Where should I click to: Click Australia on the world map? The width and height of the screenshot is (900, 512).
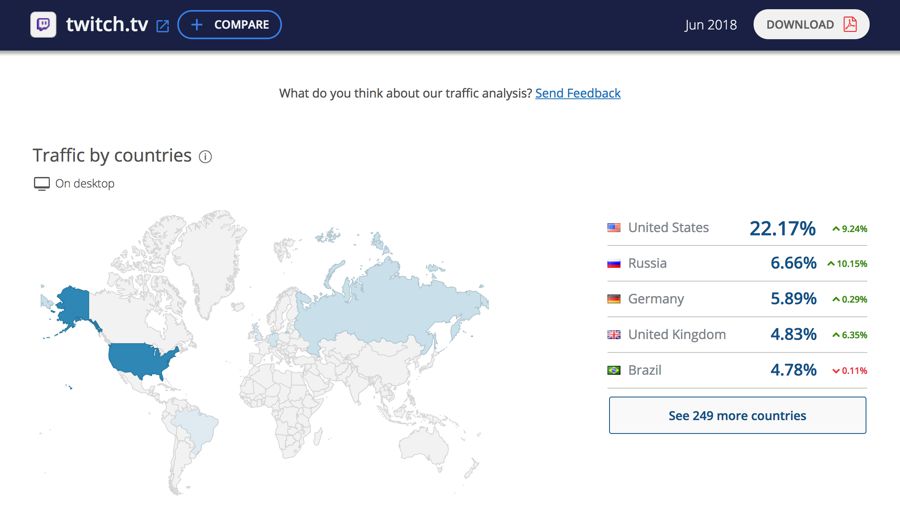(x=425, y=447)
